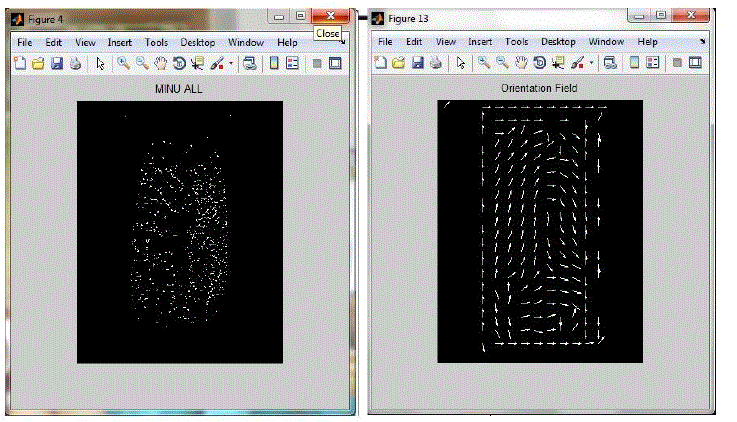
Task: Expand Brush color dropdown arrow in Figure 13
Action: coord(592,63)
